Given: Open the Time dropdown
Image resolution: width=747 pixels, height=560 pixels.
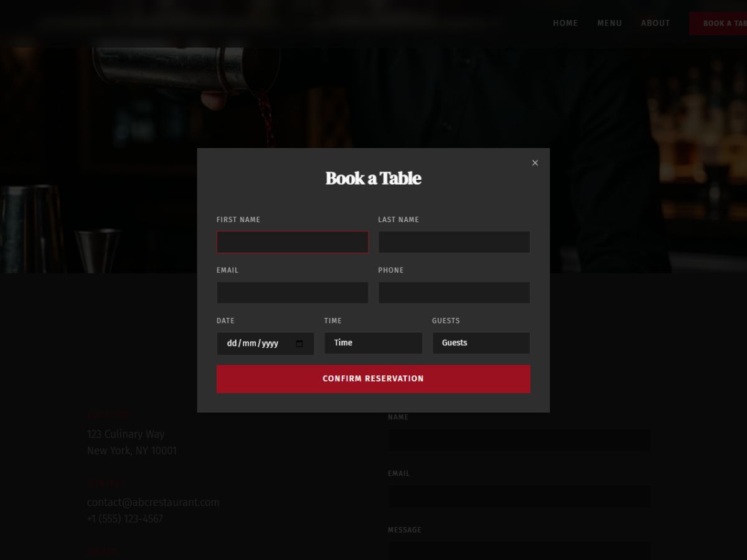Looking at the screenshot, I should point(374,343).
